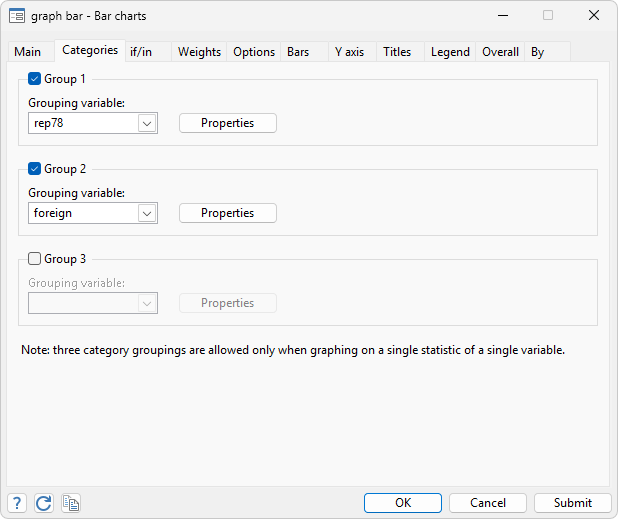Uncheck the Group 1 checkbox
The width and height of the screenshot is (618, 519).
coord(35,79)
